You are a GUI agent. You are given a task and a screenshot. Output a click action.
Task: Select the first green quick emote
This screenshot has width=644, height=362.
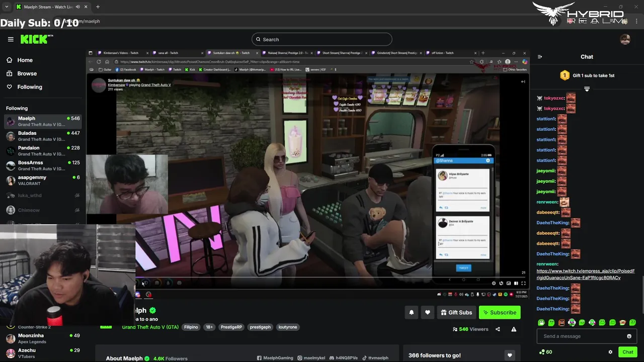(541, 323)
